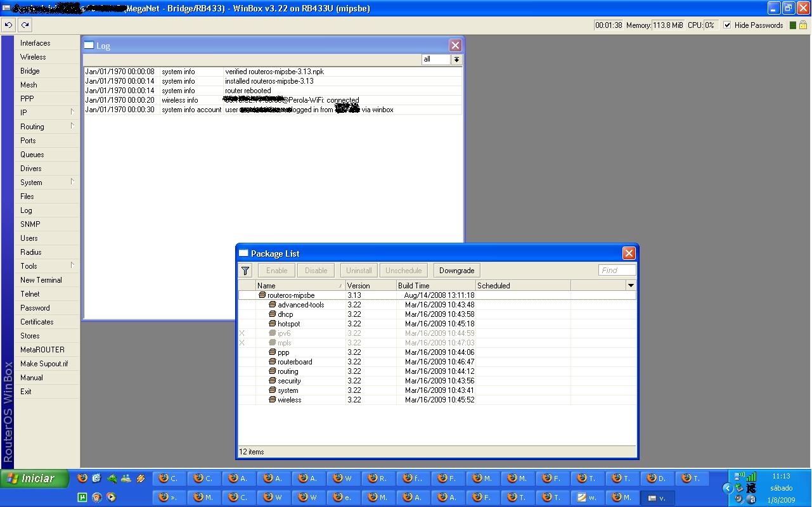Close the Log window
Image resolution: width=812 pixels, height=507 pixels.
[x=455, y=46]
